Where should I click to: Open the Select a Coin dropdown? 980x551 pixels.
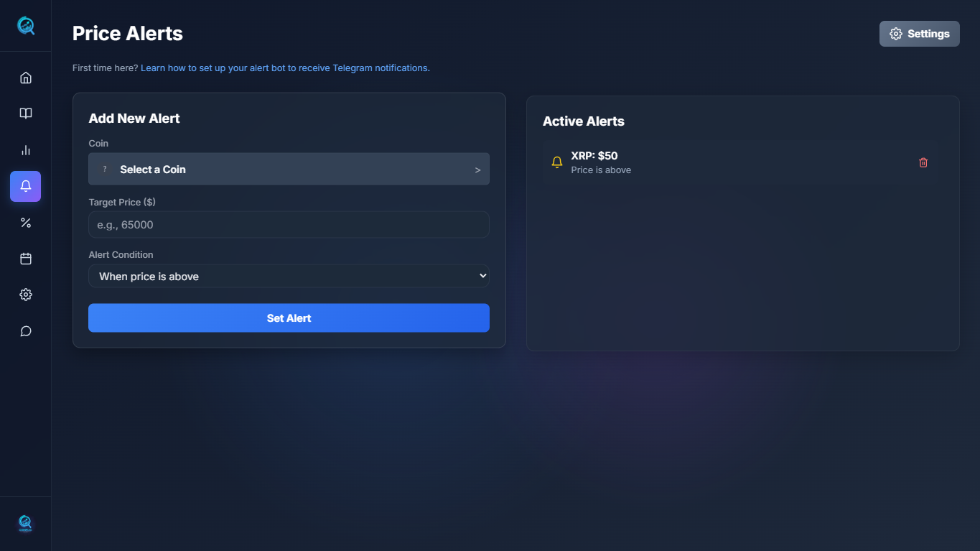click(x=289, y=170)
